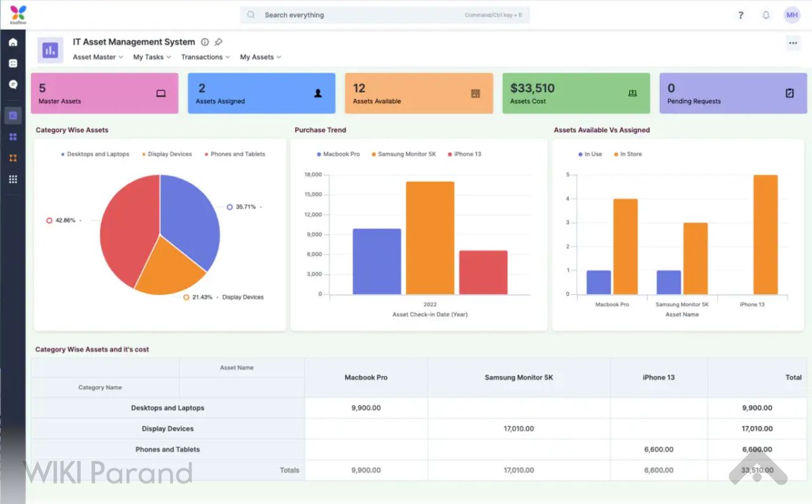The width and height of the screenshot is (812, 504).
Task: Expand the My Assets menu
Action: (260, 57)
